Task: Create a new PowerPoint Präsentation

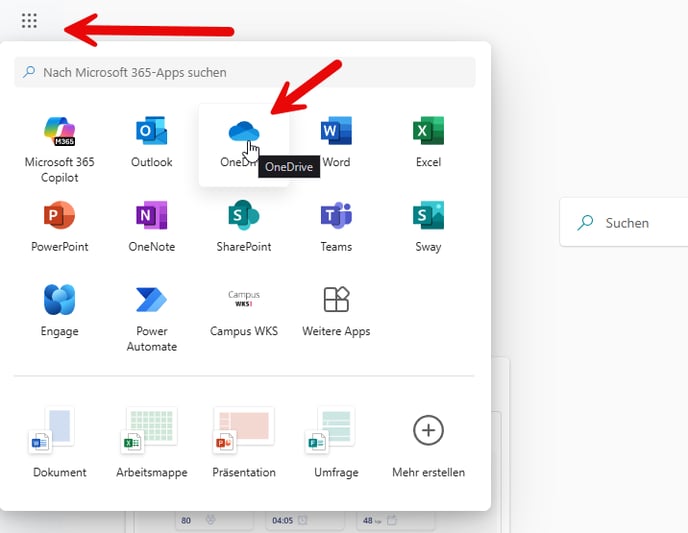Action: click(x=244, y=442)
